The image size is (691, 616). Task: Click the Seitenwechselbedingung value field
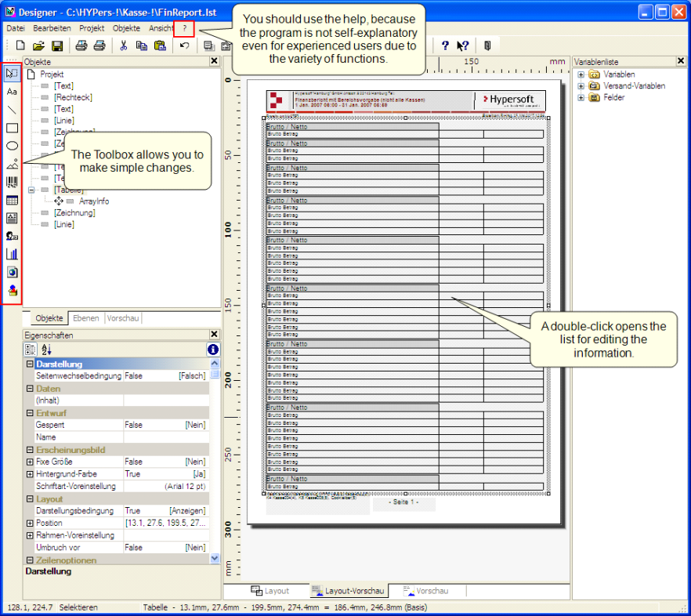point(166,375)
